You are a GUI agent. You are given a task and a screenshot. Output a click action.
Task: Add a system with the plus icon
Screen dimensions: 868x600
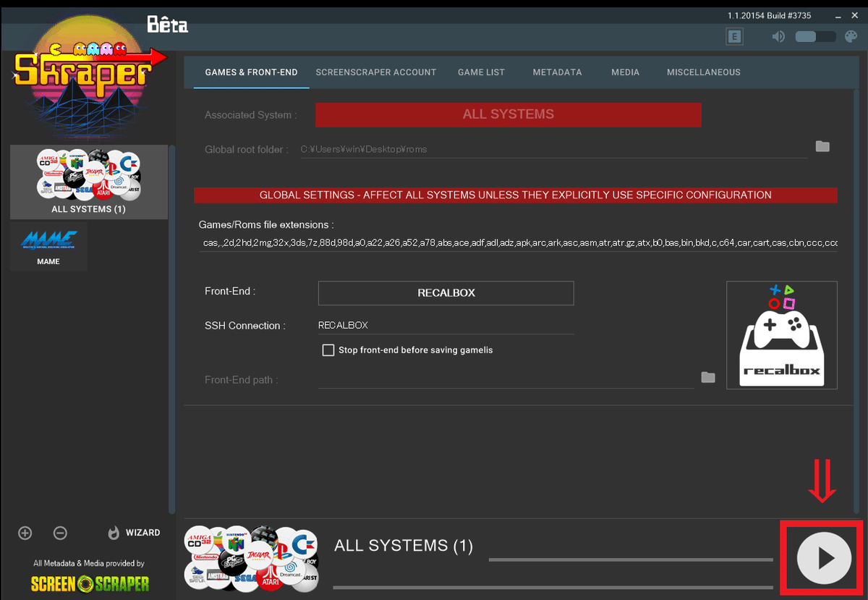tap(25, 533)
